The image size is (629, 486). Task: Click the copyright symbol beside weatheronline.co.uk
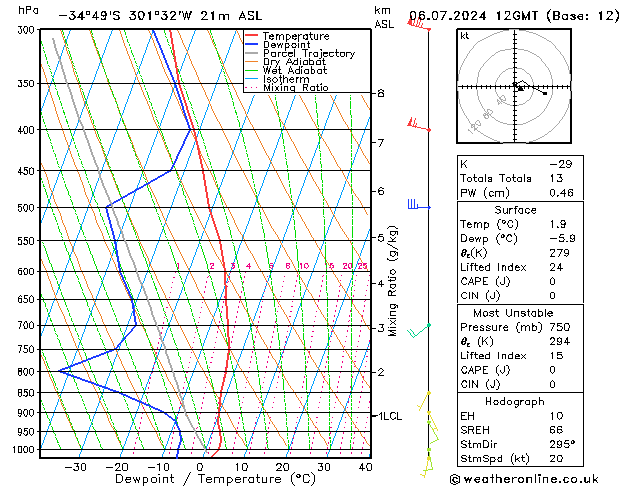click(x=455, y=478)
